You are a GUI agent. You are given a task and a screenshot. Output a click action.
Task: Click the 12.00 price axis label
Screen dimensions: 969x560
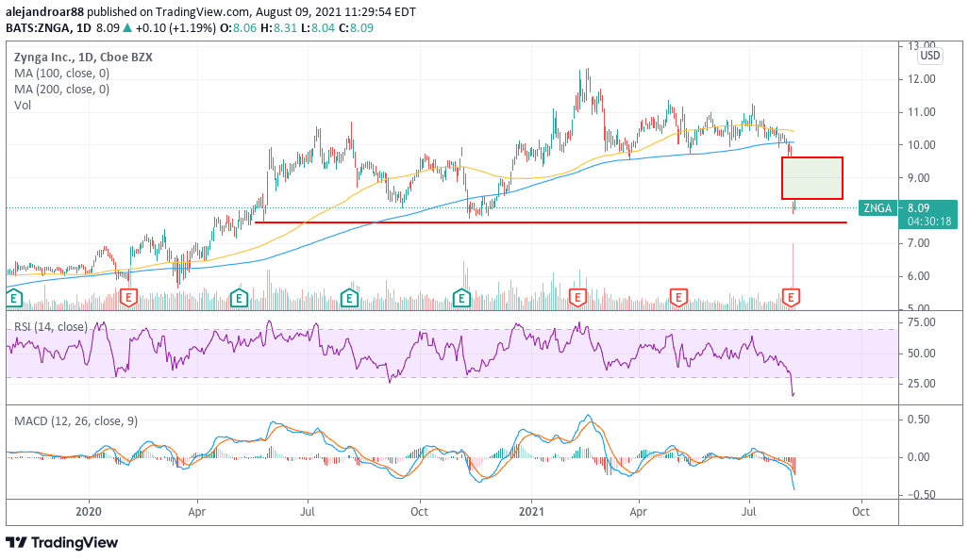922,79
